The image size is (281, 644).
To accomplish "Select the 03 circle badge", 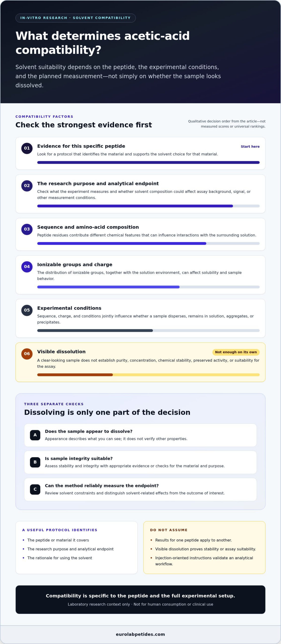I will coord(27,229).
